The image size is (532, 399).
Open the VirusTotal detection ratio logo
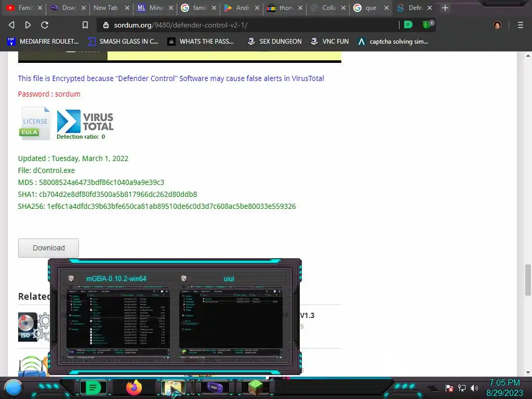(x=85, y=124)
